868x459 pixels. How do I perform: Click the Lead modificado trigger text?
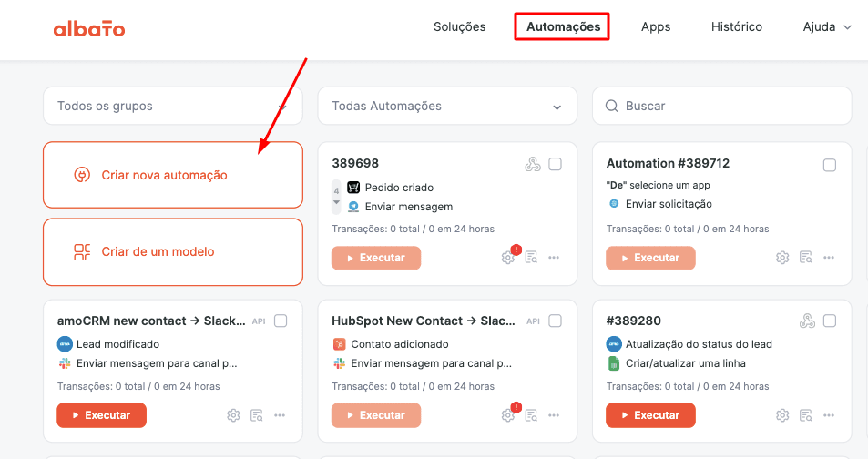[117, 344]
